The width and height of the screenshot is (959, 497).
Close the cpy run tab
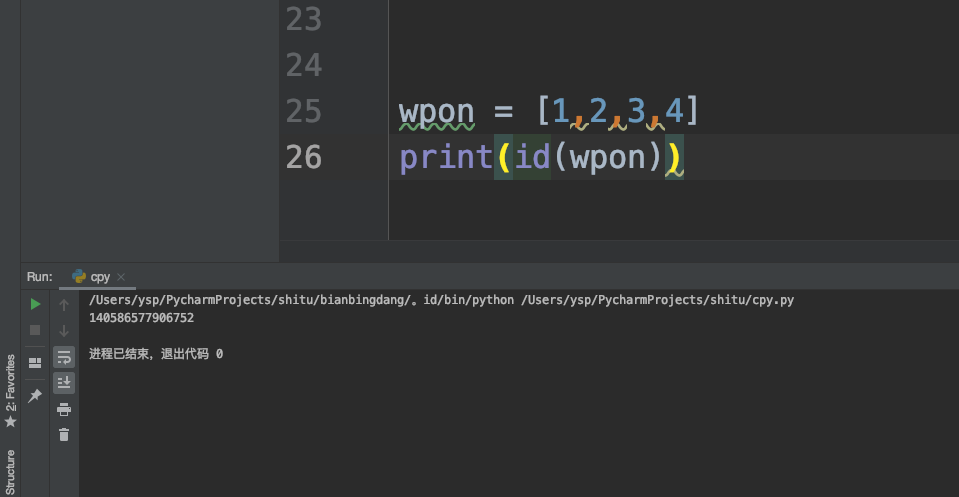point(121,277)
